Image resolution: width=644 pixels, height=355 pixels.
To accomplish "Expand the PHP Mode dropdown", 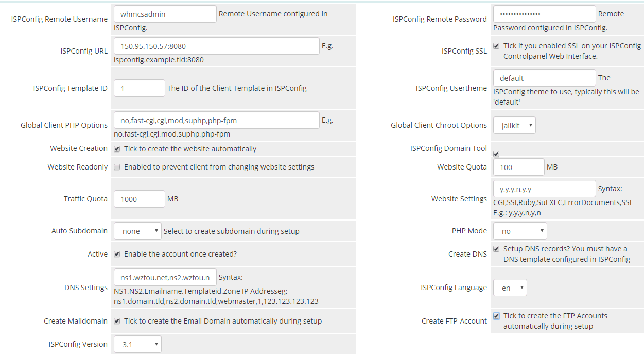I will point(520,231).
